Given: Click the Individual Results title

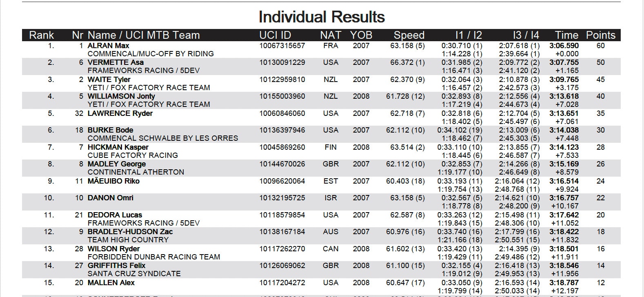Looking at the screenshot, I should click(322, 17).
